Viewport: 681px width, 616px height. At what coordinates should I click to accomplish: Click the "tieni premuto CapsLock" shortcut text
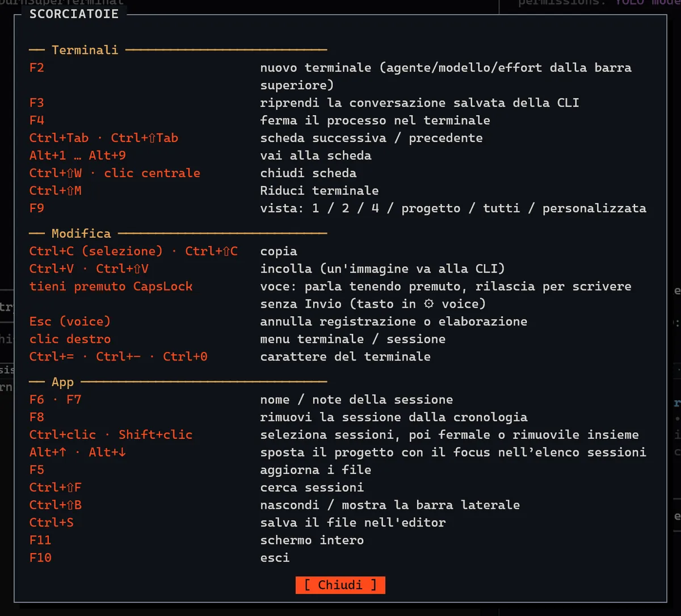tap(111, 286)
